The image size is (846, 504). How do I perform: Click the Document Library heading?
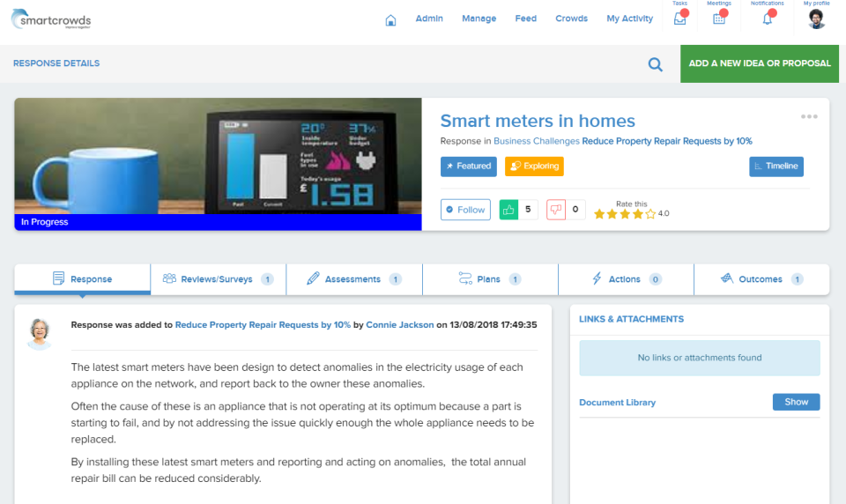pyautogui.click(x=617, y=403)
